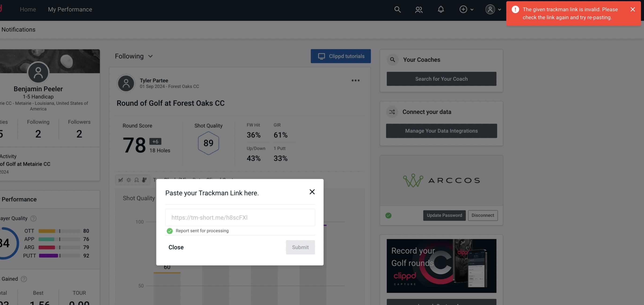Expand the user profile account menu

[493, 9]
